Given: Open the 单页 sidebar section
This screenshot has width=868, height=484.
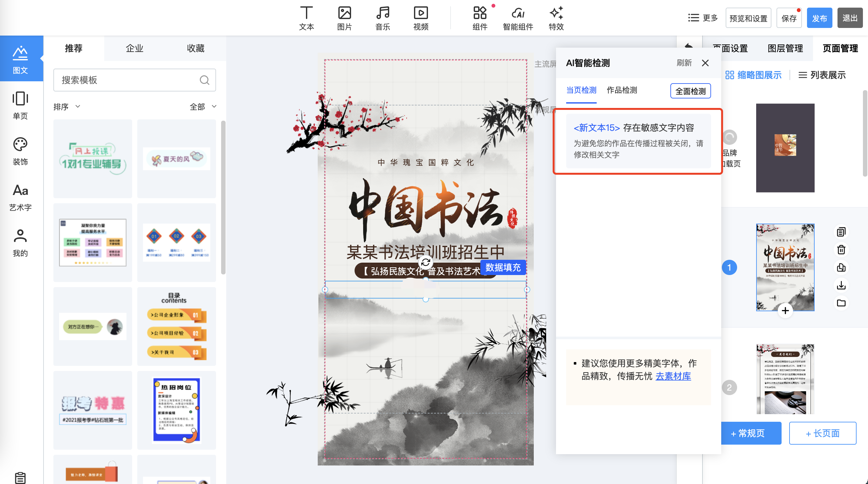Looking at the screenshot, I should pyautogui.click(x=20, y=105).
